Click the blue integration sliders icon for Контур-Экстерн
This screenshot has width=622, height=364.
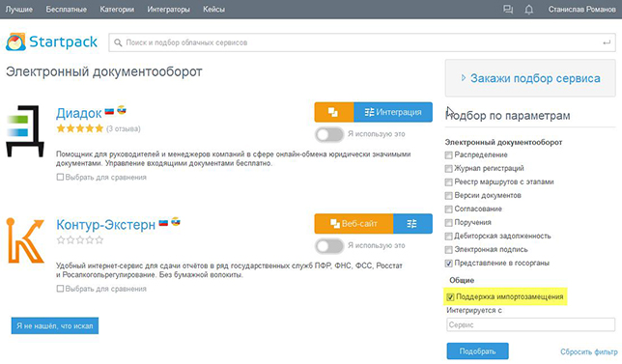tap(412, 224)
